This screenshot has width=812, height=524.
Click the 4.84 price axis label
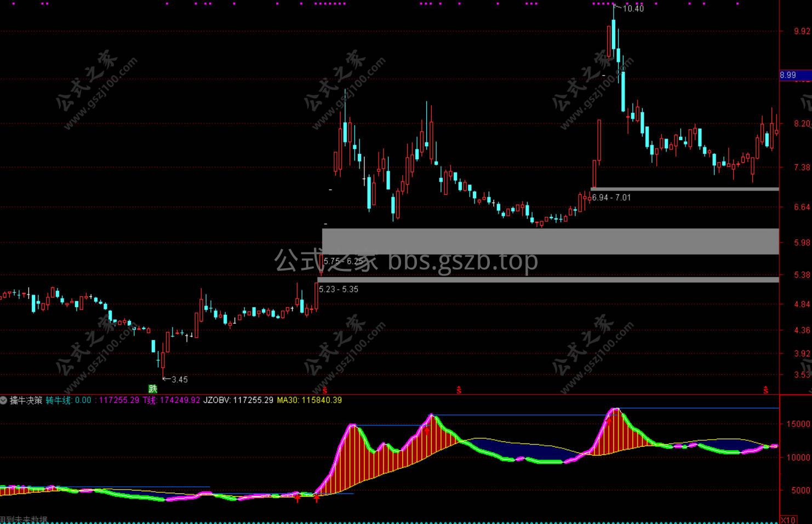click(x=802, y=304)
